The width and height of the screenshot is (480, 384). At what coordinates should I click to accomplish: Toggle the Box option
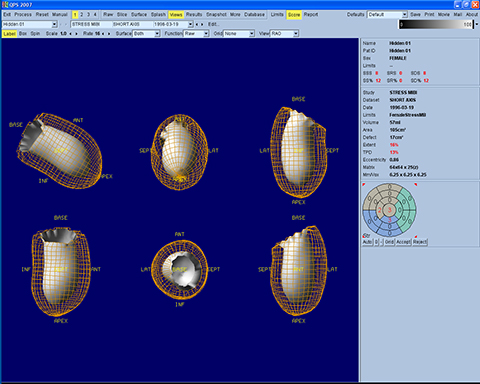click(23, 34)
